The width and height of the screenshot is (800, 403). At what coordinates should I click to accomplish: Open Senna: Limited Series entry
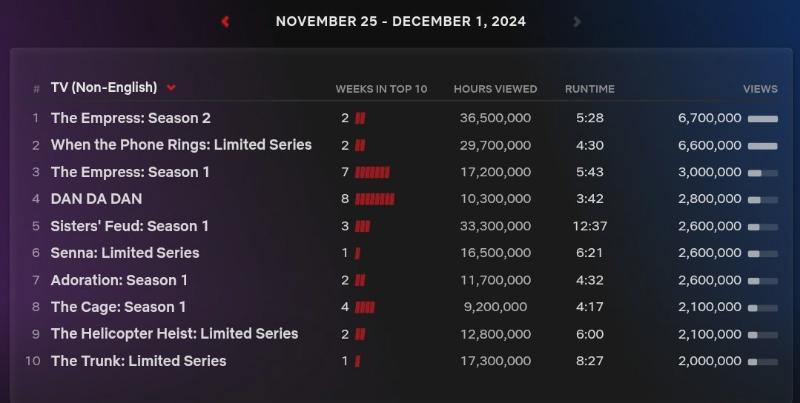pos(125,253)
